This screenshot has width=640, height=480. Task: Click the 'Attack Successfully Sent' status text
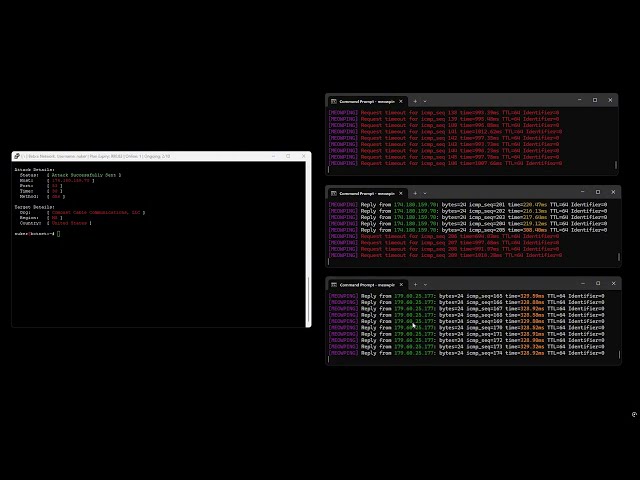point(84,175)
